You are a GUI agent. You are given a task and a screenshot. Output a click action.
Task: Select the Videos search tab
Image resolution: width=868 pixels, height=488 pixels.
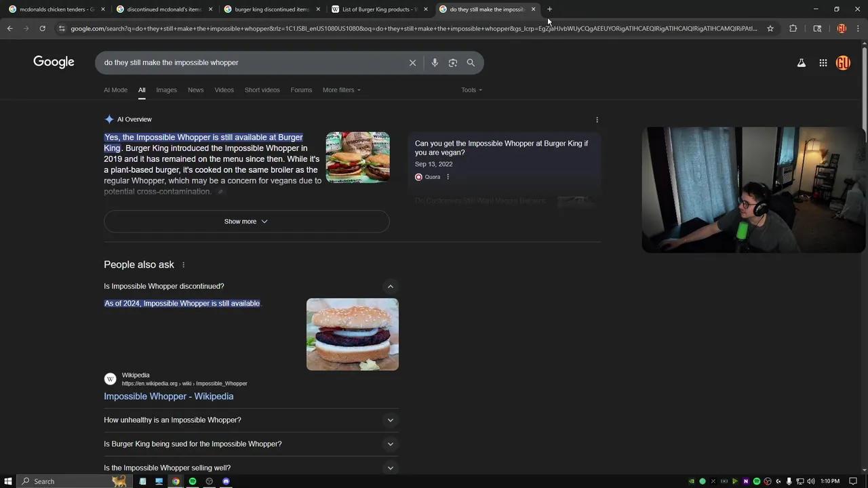(x=224, y=89)
